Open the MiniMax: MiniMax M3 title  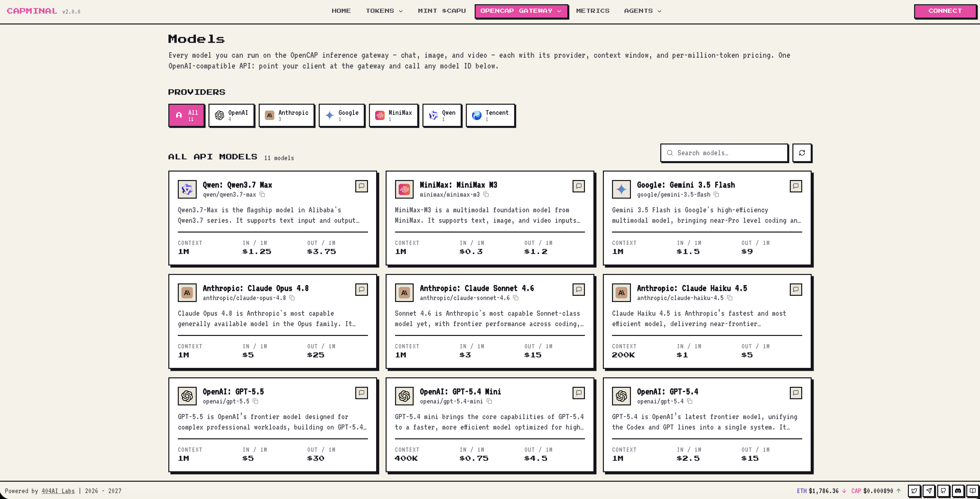tap(458, 185)
